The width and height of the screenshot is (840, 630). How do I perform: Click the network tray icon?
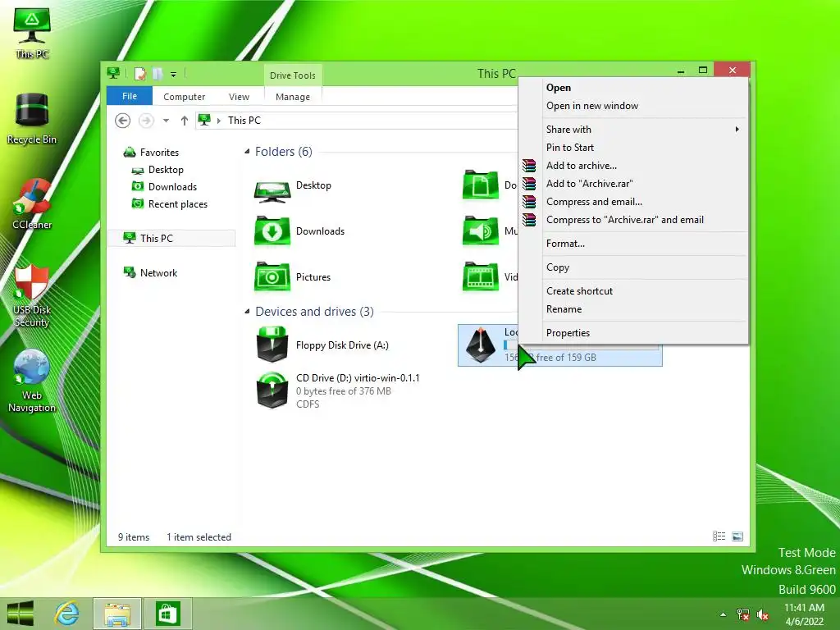coord(743,614)
